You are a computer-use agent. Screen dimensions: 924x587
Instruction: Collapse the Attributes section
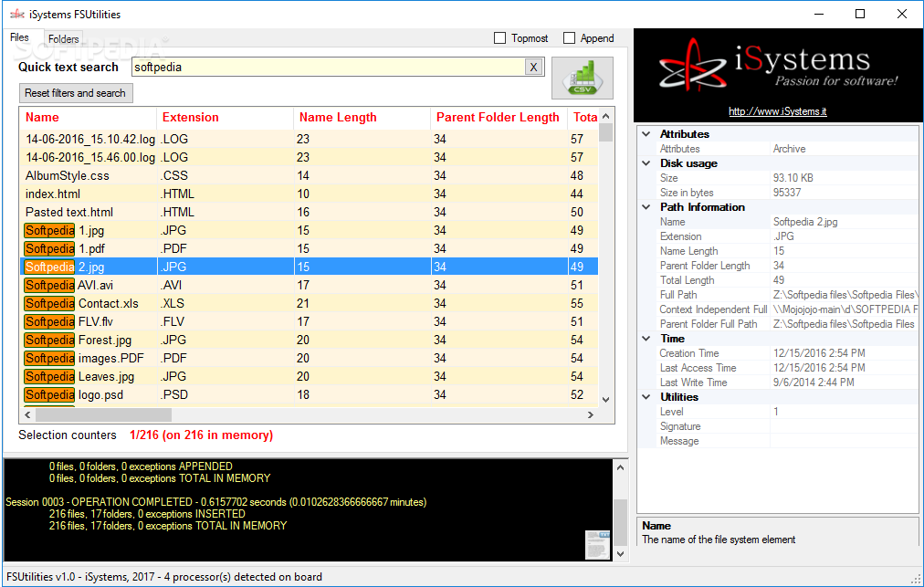646,134
